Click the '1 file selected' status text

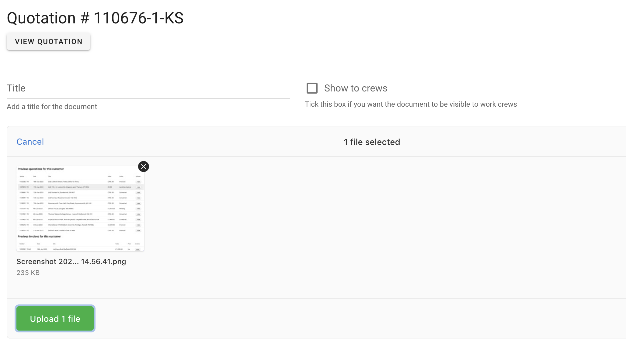(x=372, y=142)
